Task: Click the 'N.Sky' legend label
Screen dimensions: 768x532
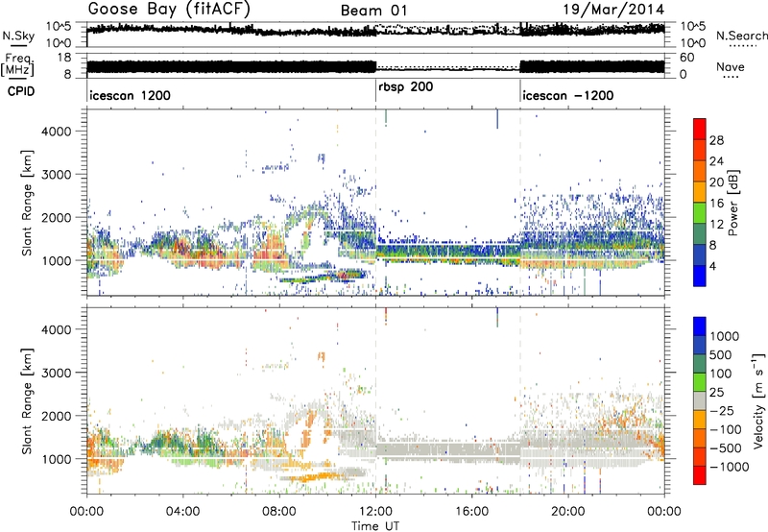Action: coord(18,36)
